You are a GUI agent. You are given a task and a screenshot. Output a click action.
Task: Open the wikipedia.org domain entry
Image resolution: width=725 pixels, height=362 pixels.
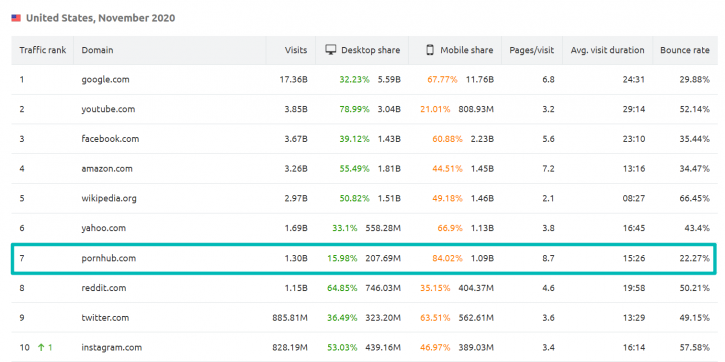click(x=109, y=198)
